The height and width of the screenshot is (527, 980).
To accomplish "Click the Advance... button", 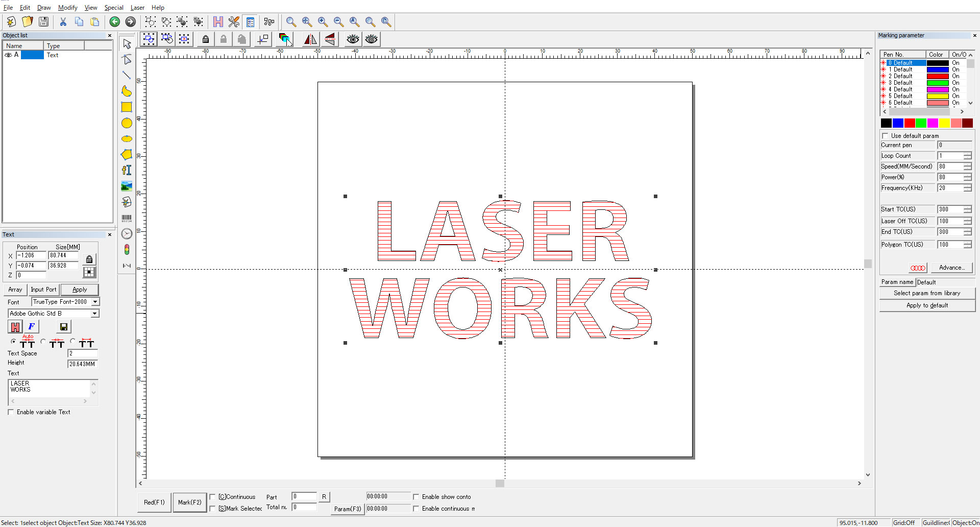I will pos(951,268).
